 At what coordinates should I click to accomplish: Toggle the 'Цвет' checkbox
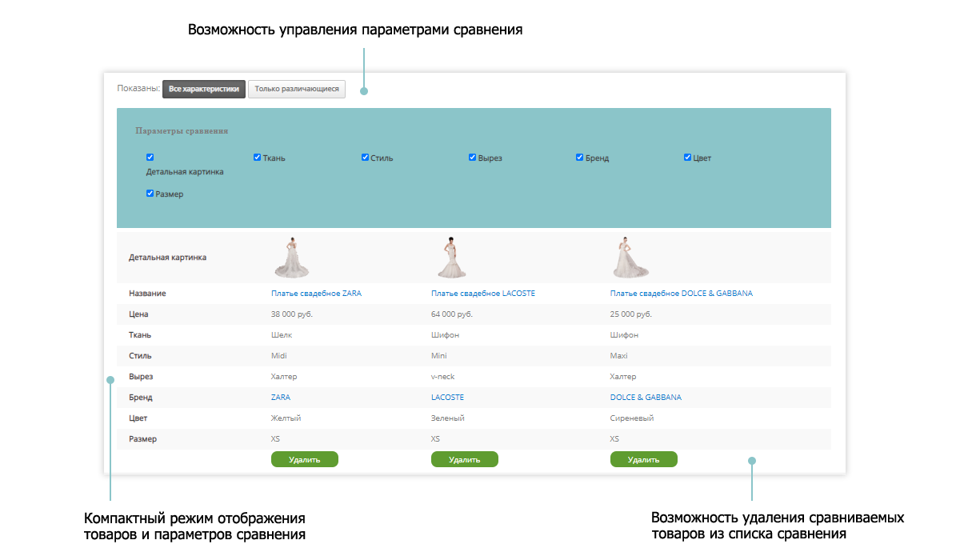click(x=687, y=158)
